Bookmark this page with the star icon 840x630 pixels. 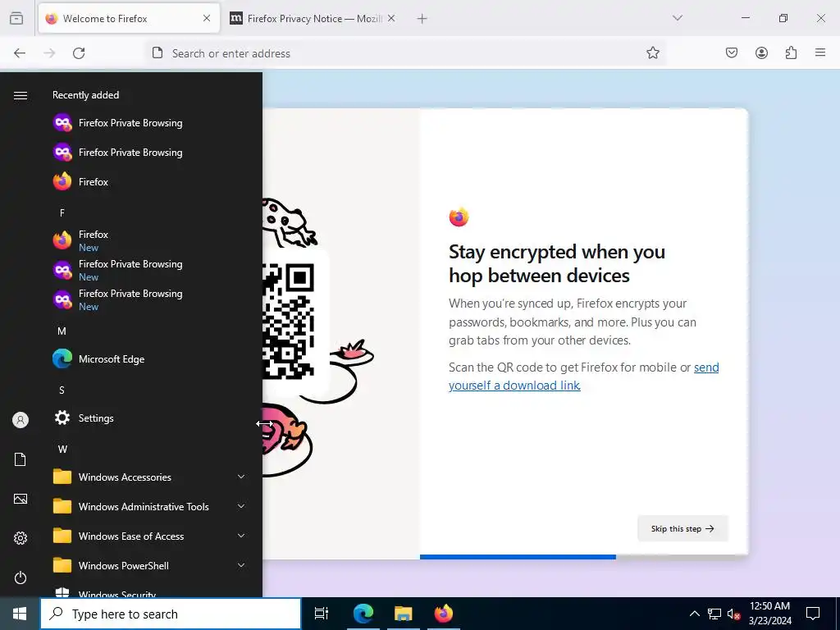pyautogui.click(x=652, y=53)
